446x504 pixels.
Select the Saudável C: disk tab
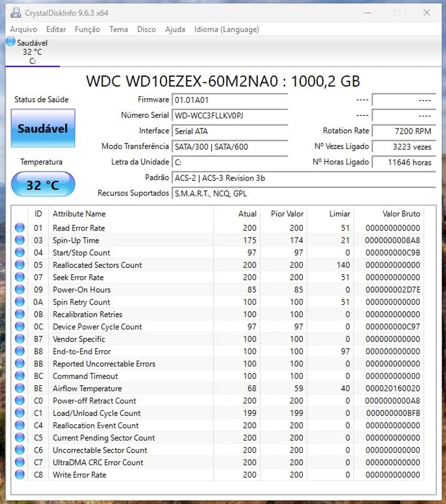(32, 51)
